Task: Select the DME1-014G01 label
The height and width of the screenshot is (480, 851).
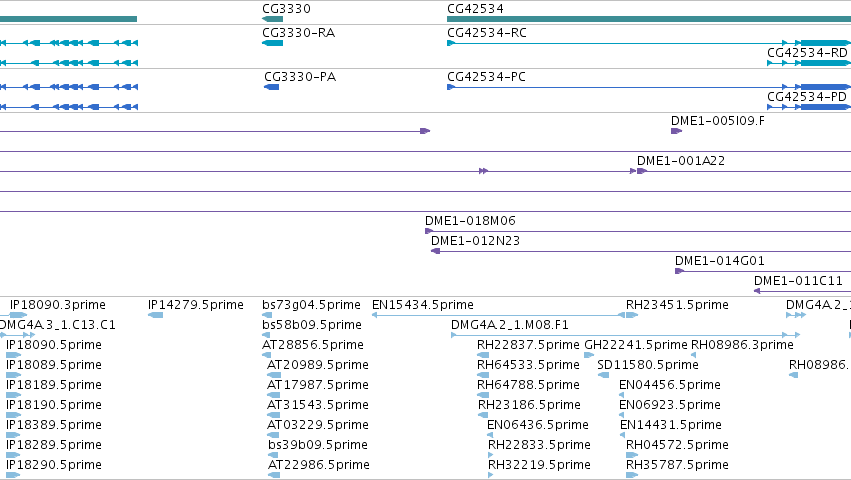Action: 720,261
